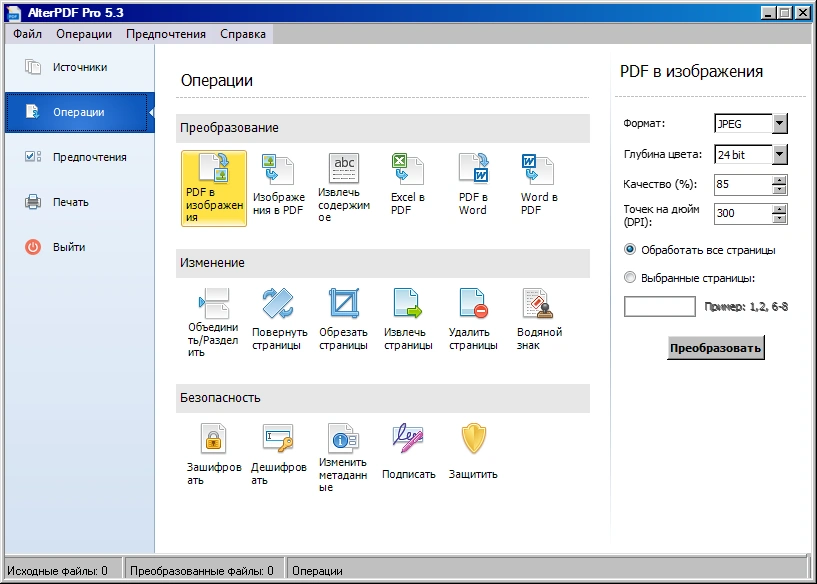The image size is (817, 584).
Task: Select Операции in the sidebar
Action: pos(80,112)
